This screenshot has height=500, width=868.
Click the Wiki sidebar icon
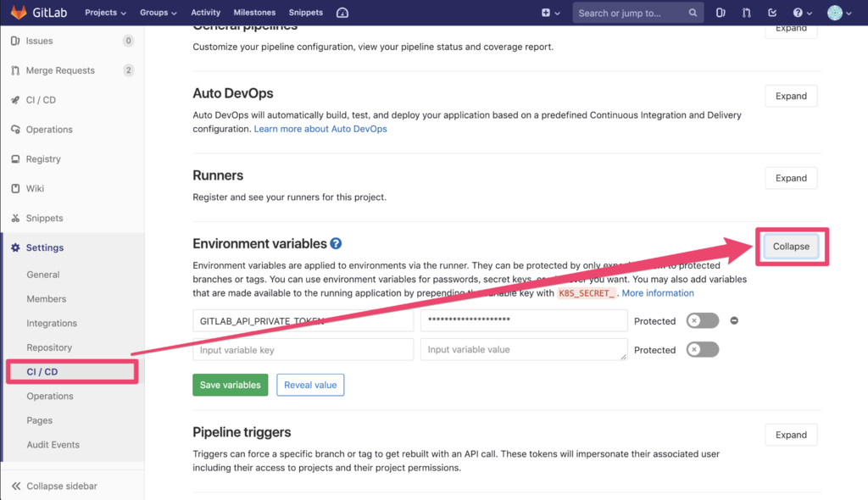(x=15, y=188)
